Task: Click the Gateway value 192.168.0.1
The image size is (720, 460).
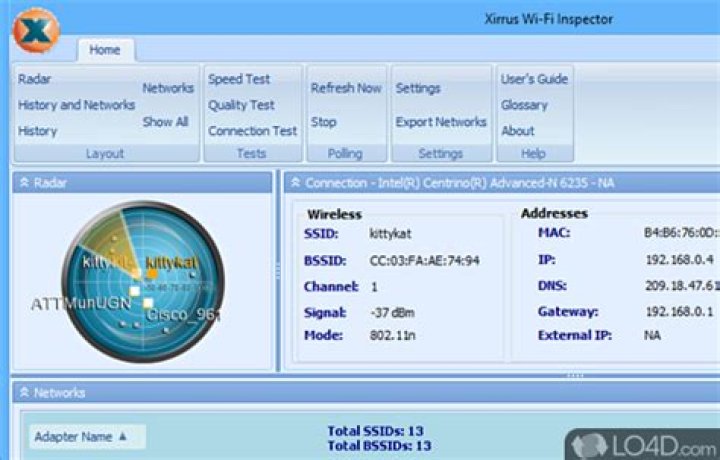Action: click(x=680, y=312)
